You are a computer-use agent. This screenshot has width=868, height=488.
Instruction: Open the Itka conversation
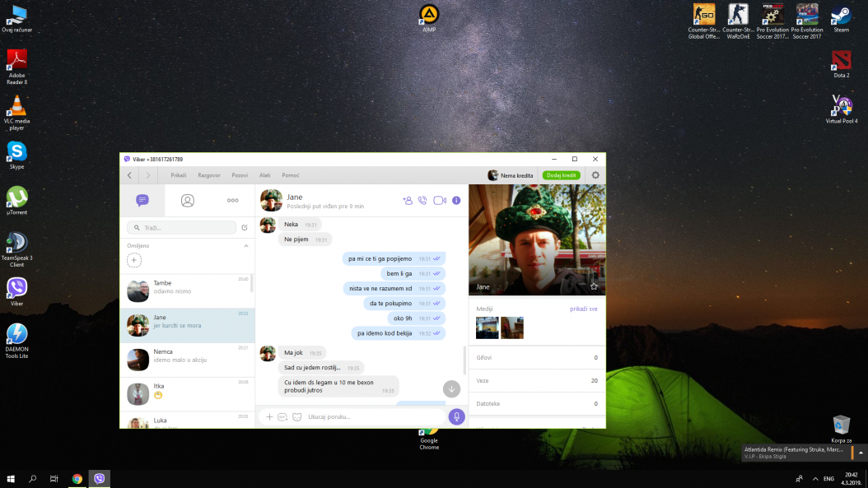pyautogui.click(x=187, y=393)
